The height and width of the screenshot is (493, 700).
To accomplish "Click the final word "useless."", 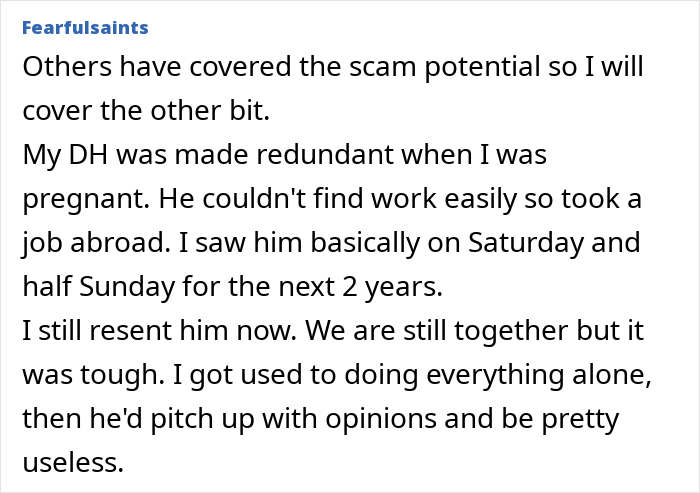I will click(x=73, y=462).
